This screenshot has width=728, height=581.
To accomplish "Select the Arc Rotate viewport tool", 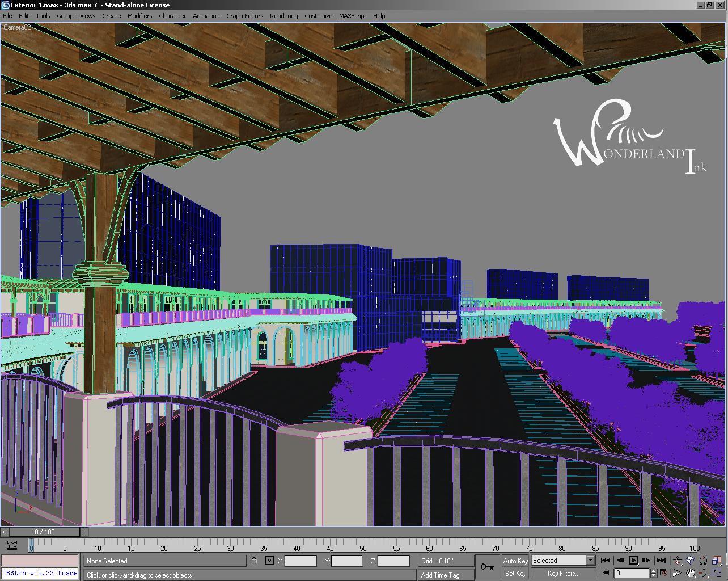I will tap(704, 572).
